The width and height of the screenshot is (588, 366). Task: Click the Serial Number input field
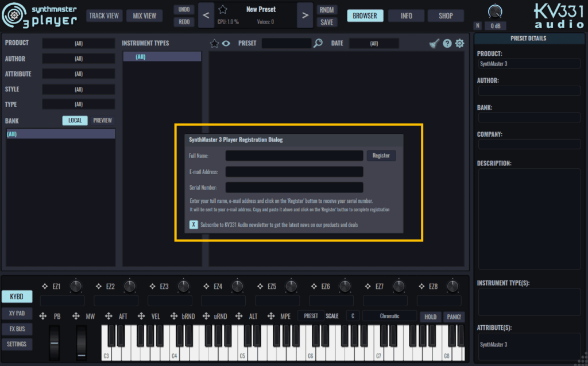294,187
